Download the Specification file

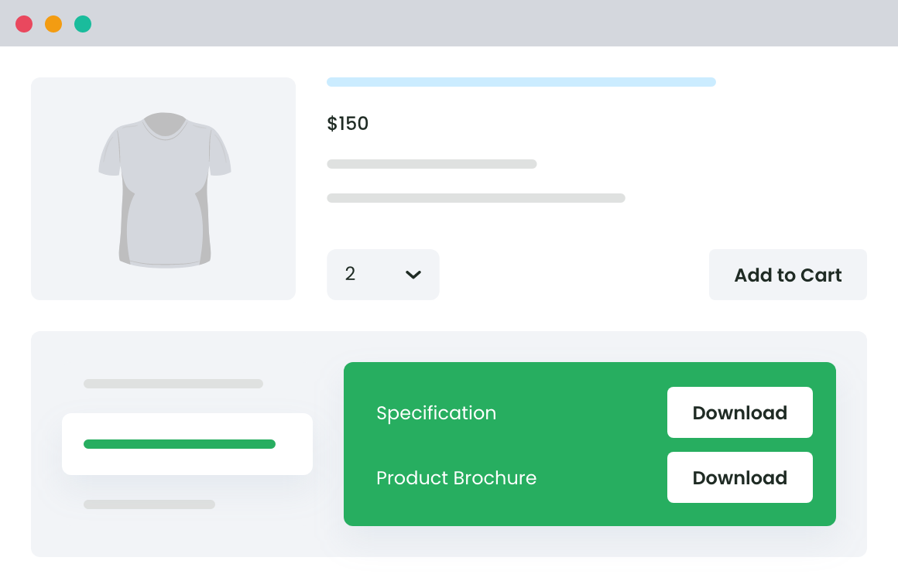[739, 412]
